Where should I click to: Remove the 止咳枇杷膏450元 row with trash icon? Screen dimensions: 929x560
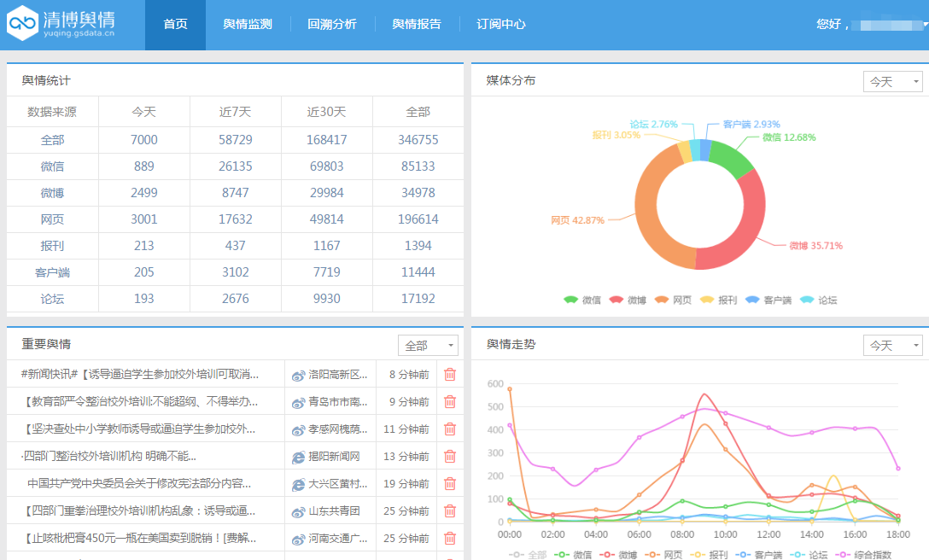(450, 538)
